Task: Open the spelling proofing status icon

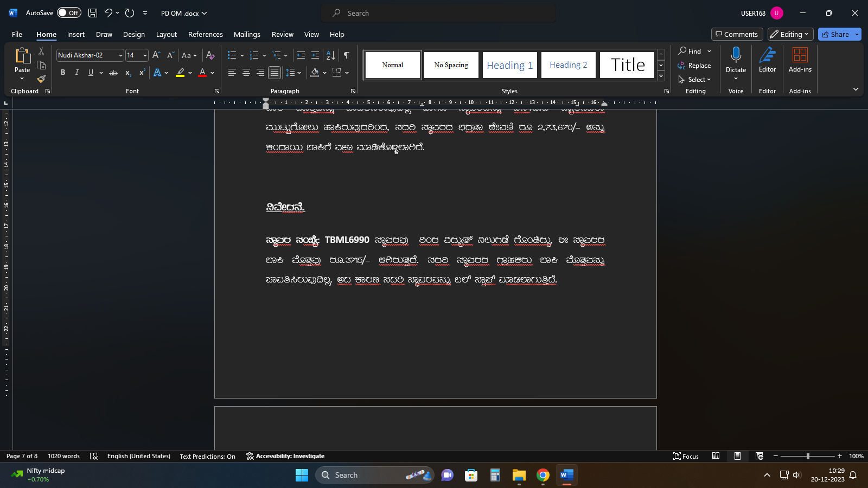Action: point(94,456)
